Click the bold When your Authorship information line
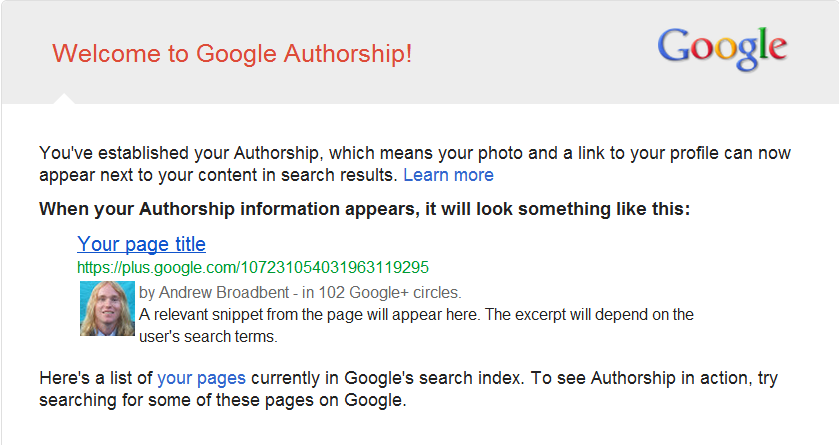 [364, 209]
